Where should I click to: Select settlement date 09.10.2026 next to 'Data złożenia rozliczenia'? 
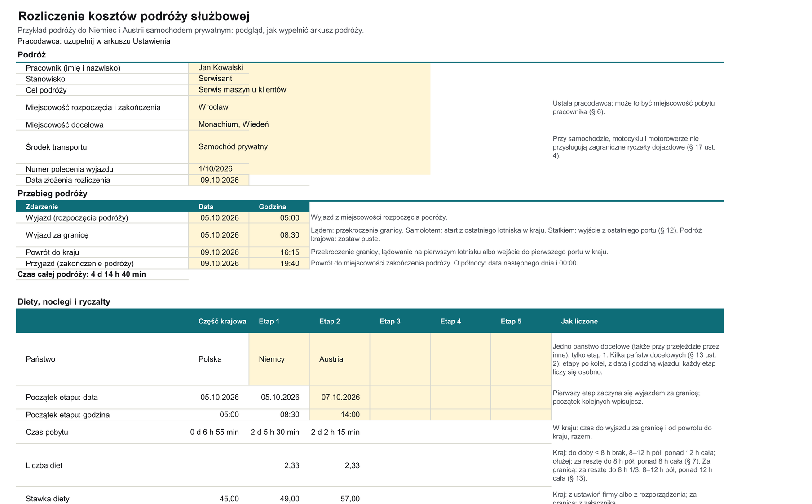[219, 180]
